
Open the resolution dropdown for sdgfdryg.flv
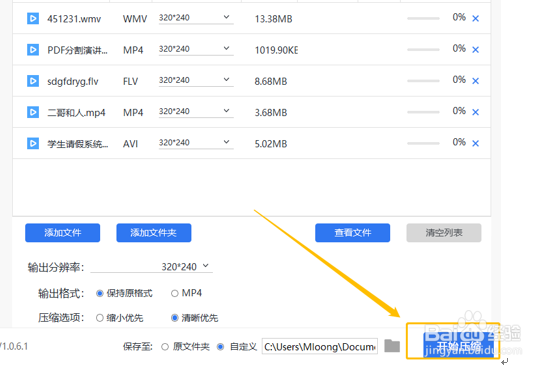coord(196,80)
